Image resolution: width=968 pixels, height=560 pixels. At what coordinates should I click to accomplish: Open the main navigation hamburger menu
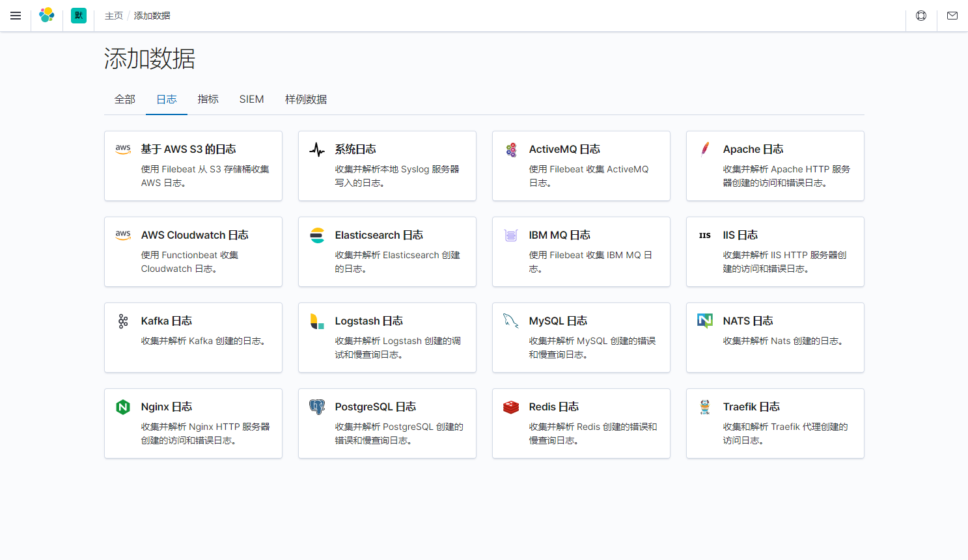(16, 16)
